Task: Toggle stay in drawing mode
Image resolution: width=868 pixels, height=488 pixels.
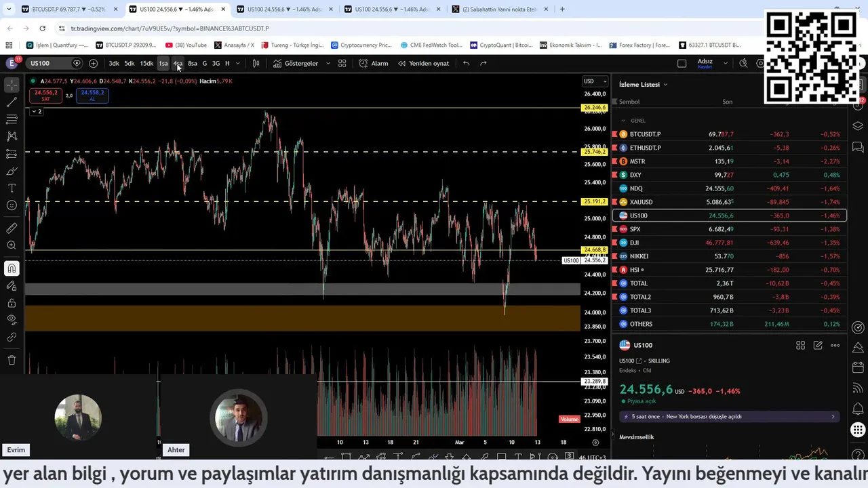Action: 12,286
